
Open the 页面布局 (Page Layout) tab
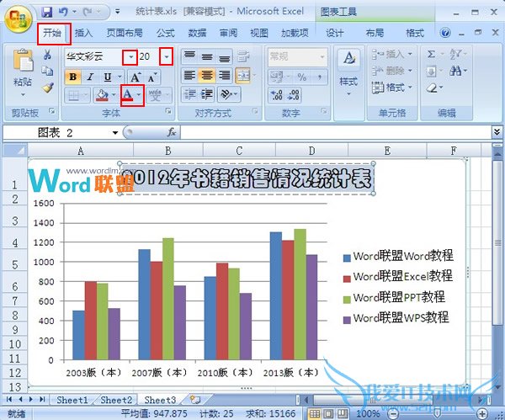[x=124, y=33]
